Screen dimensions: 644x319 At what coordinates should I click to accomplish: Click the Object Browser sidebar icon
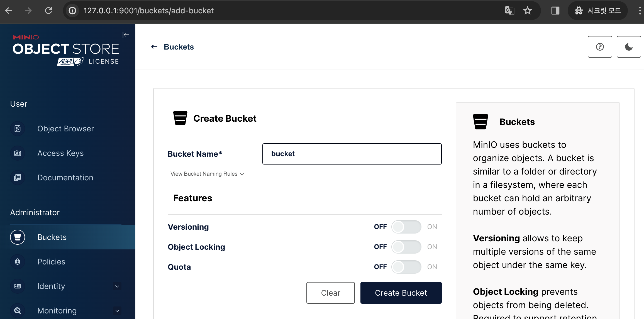point(18,129)
